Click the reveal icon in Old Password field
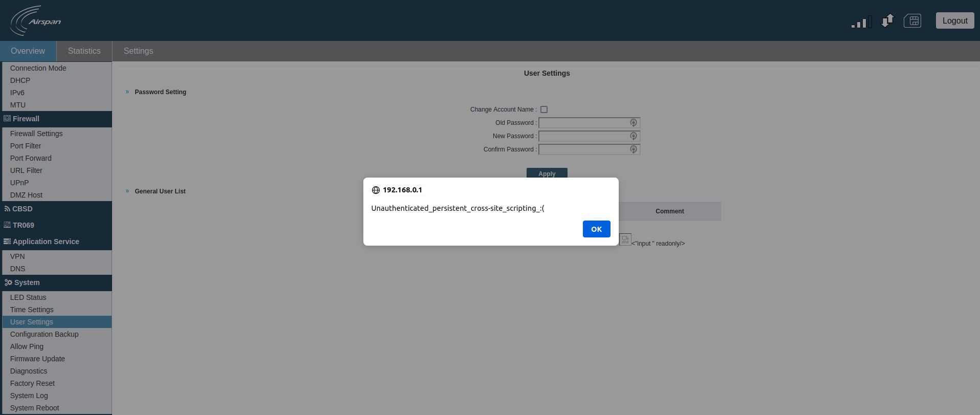The width and height of the screenshot is (980, 415). (633, 123)
